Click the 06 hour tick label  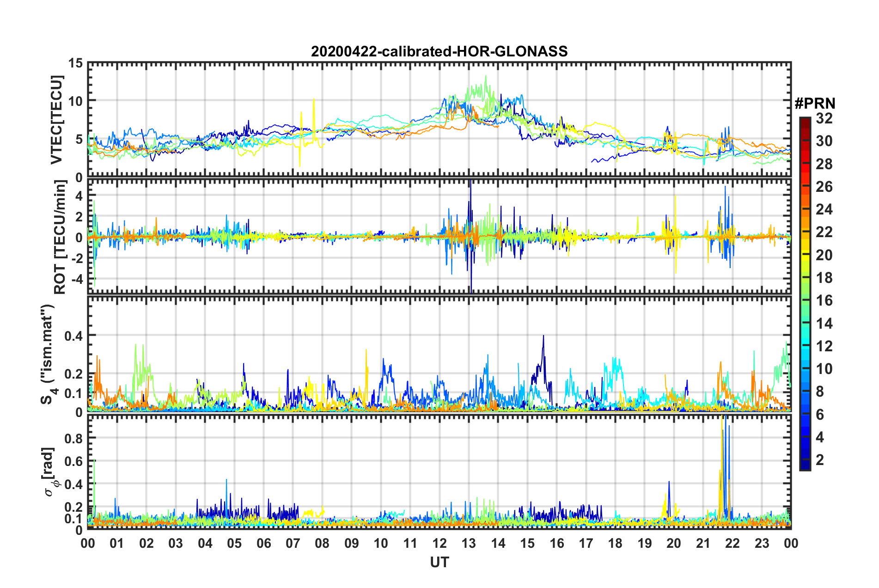263,543
